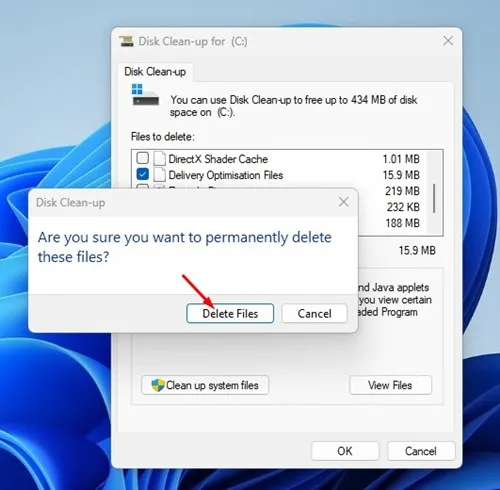500x490 pixels.
Task: Select the Disk Clean-up tab
Action: (x=155, y=72)
